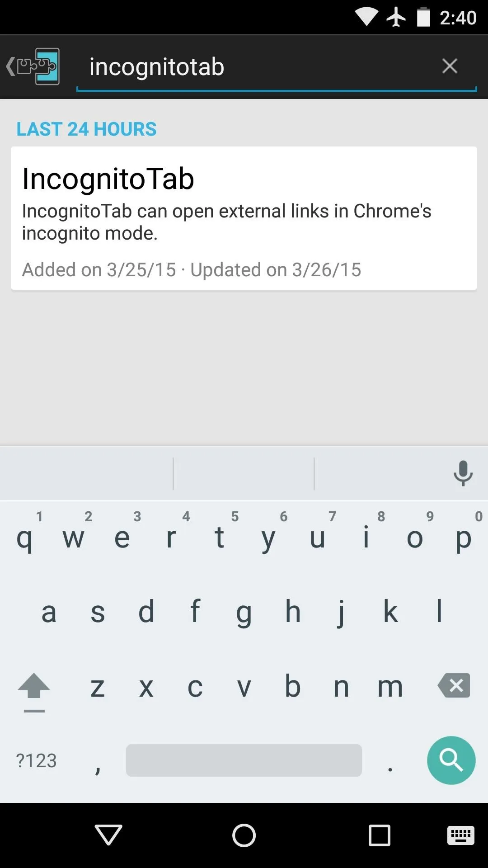
Task: Tap the teal search magnifier key
Action: click(451, 760)
